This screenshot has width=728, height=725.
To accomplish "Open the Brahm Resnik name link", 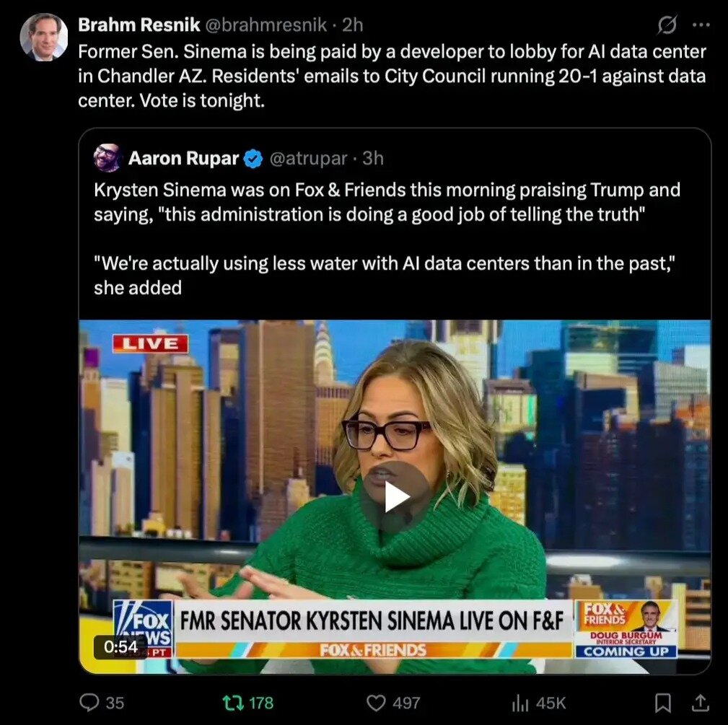I will 139,25.
